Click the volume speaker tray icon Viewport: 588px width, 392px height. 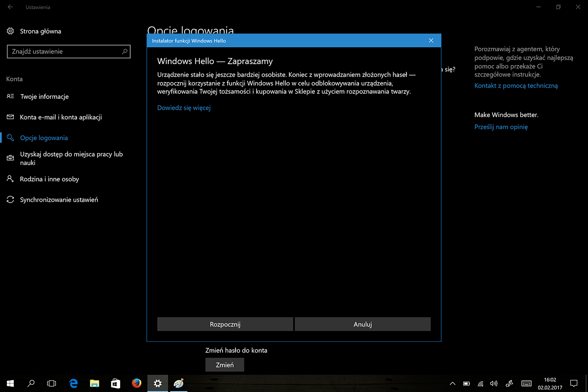click(494, 383)
